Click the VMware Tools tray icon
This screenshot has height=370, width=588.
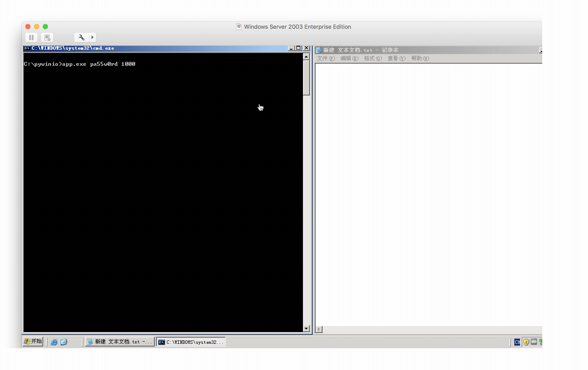[534, 342]
